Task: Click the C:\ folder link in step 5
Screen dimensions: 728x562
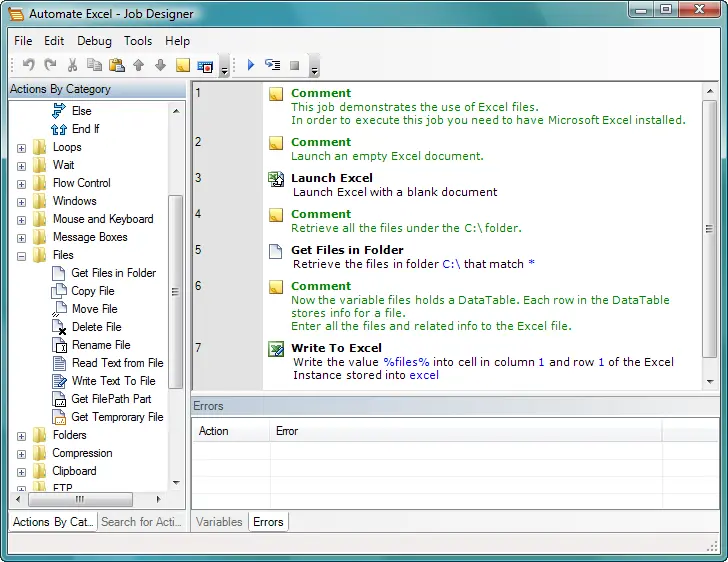Action: click(451, 264)
